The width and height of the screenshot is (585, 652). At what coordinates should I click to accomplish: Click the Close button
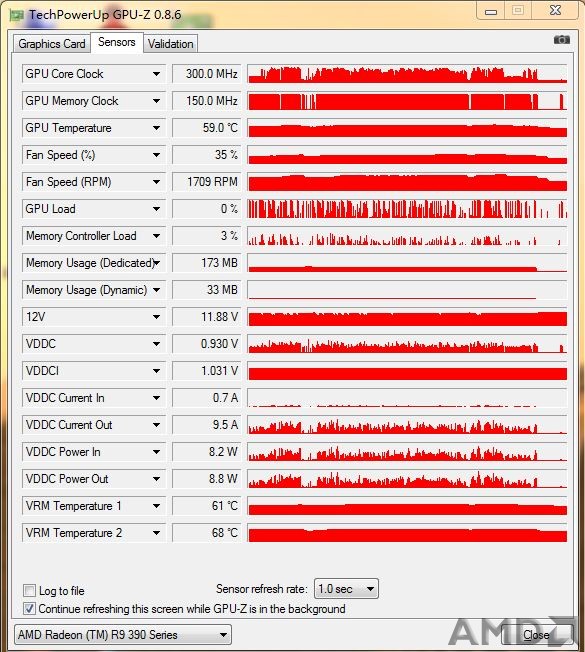click(536, 635)
